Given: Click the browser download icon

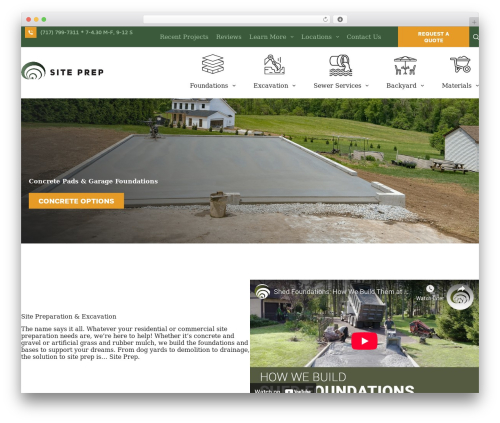Looking at the screenshot, I should [x=340, y=19].
